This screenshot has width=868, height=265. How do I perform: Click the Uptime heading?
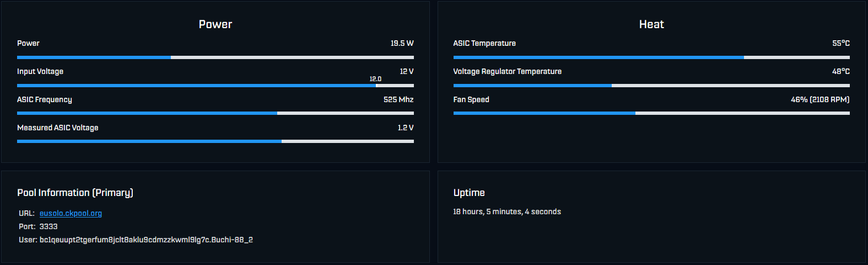(x=469, y=193)
